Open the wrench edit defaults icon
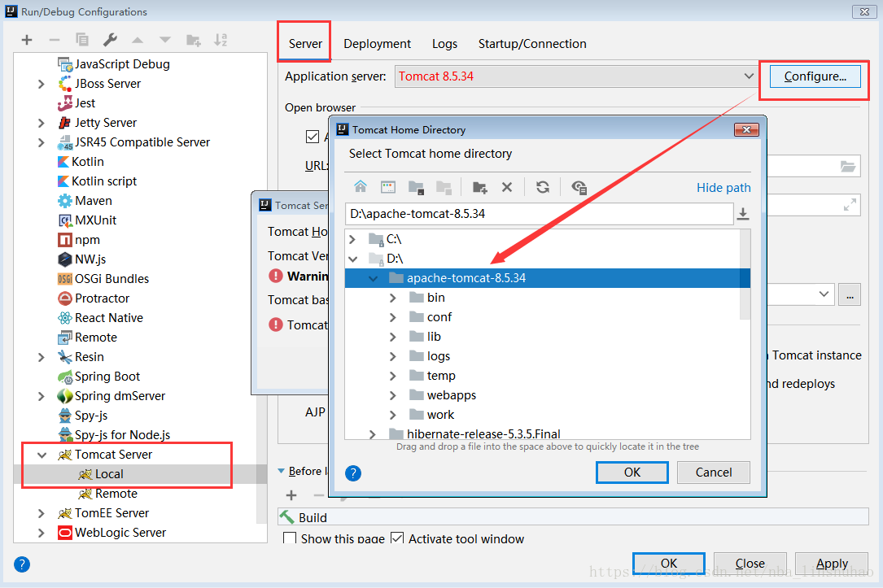 tap(110, 40)
